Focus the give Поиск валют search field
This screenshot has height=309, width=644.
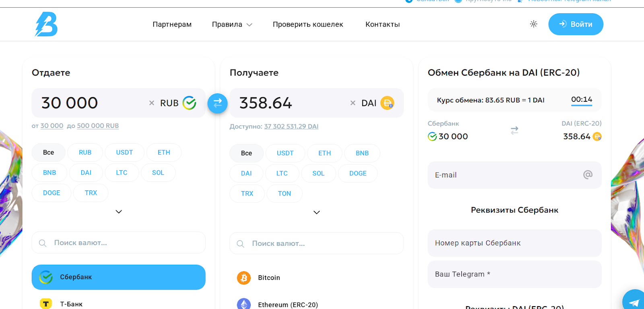(x=119, y=243)
